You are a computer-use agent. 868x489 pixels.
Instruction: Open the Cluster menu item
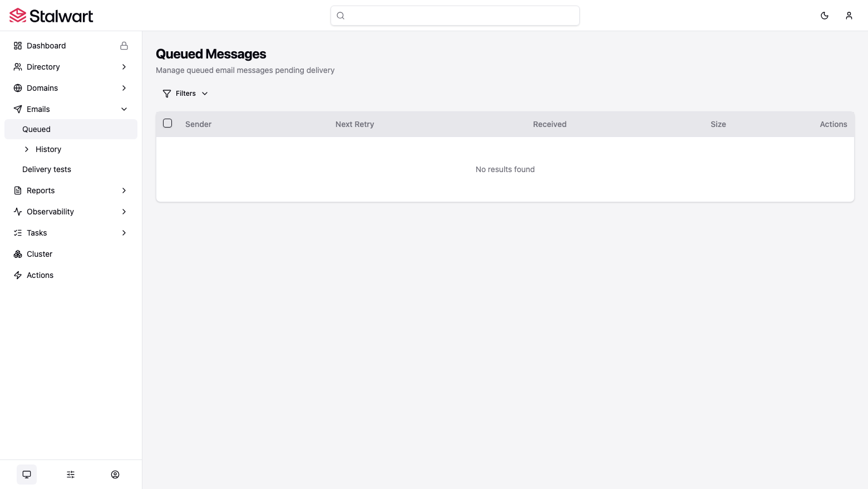click(71, 254)
